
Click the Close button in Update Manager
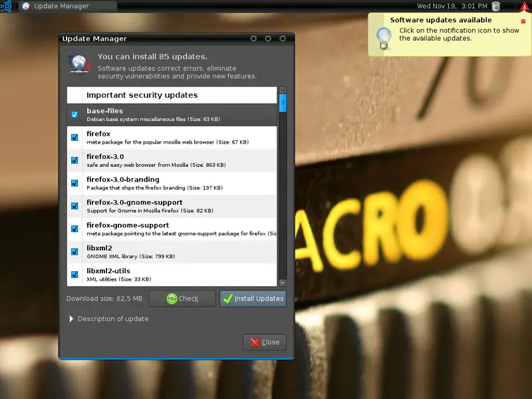click(265, 342)
